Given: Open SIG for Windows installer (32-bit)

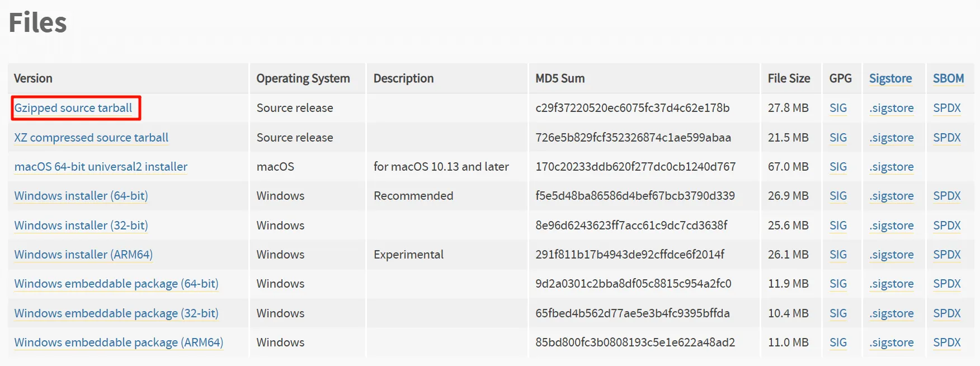Looking at the screenshot, I should coord(838,226).
